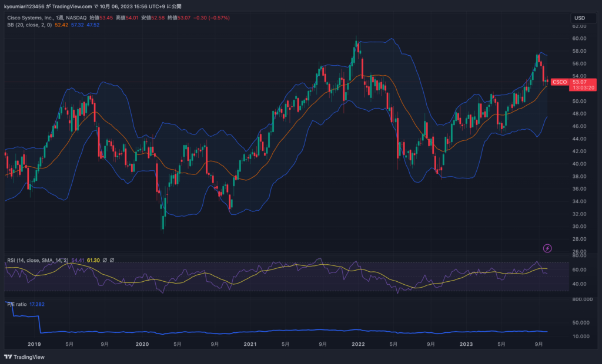The image size is (602, 364).
Task: Click the 2023 label on time axis
Action: (x=466, y=344)
